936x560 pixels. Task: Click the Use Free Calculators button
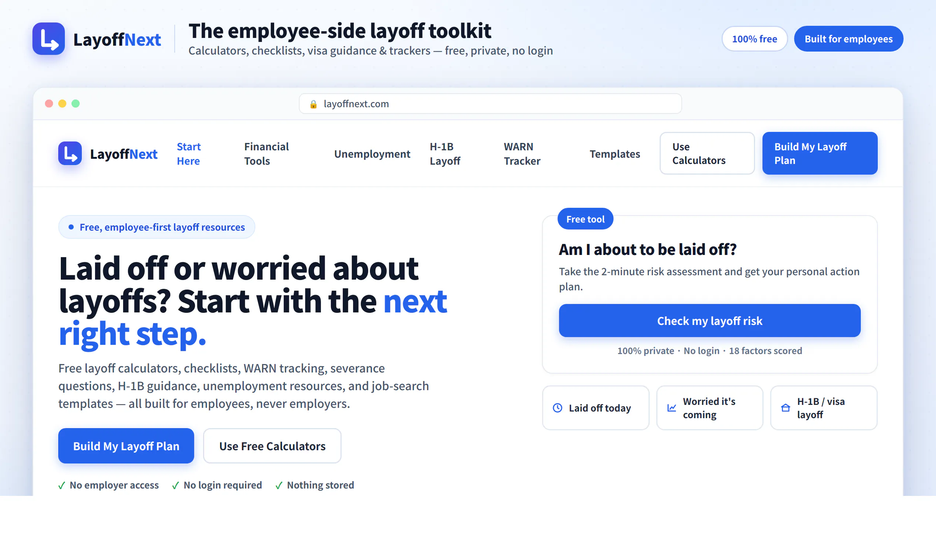[272, 446]
